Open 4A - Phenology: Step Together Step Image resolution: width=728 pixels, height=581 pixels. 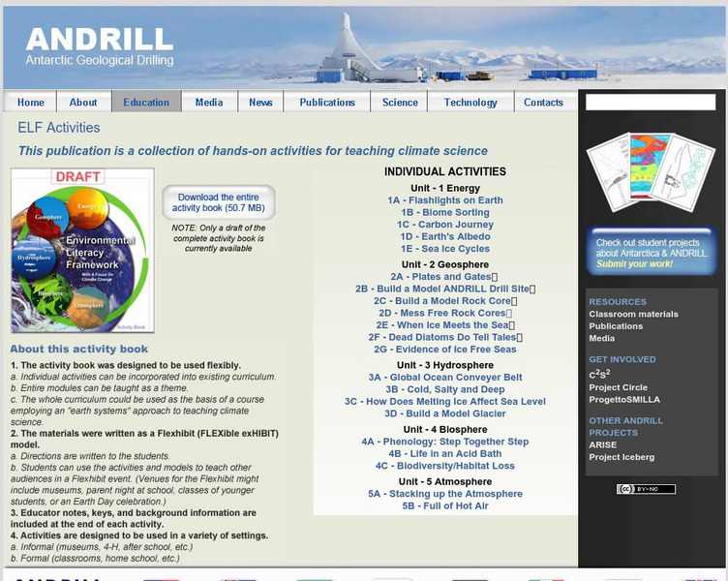445,442
